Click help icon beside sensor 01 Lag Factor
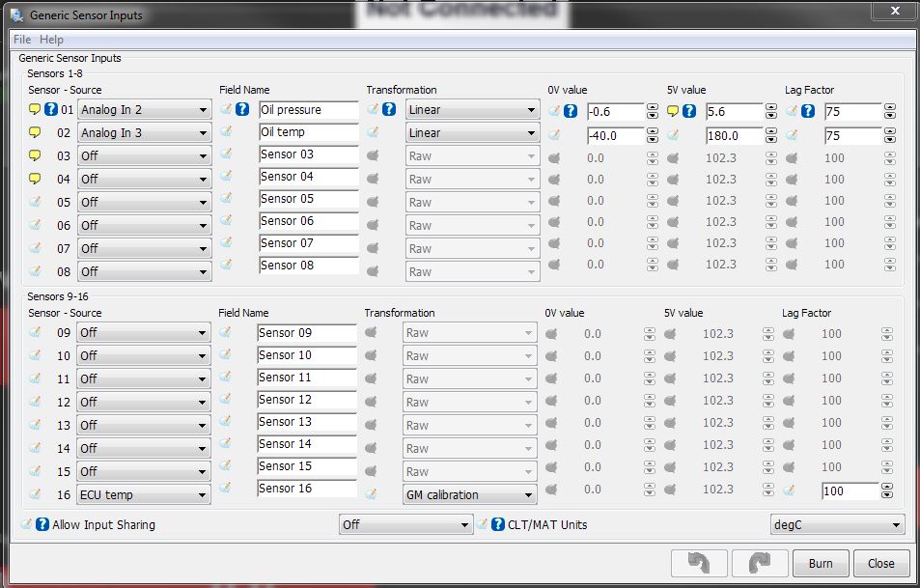Image resolution: width=920 pixels, height=588 pixels. tap(808, 111)
